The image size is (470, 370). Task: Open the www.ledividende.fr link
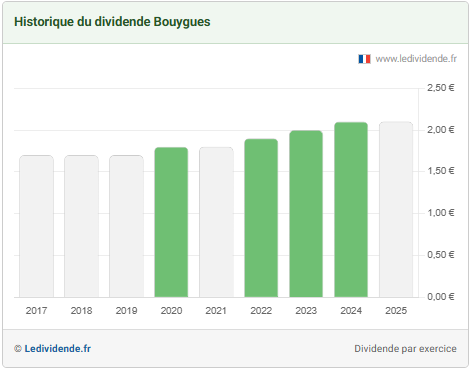(x=416, y=59)
